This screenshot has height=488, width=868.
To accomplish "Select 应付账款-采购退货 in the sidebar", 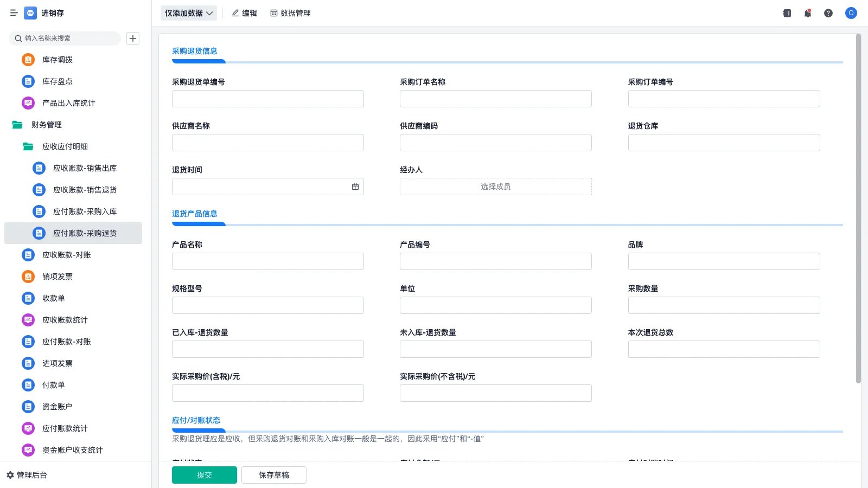I will 73,233.
